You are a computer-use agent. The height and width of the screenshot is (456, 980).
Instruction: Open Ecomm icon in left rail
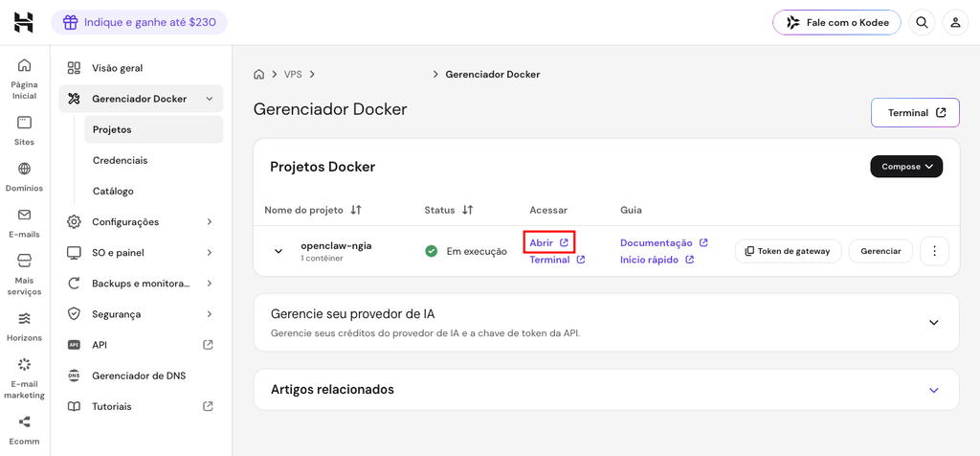pyautogui.click(x=24, y=422)
